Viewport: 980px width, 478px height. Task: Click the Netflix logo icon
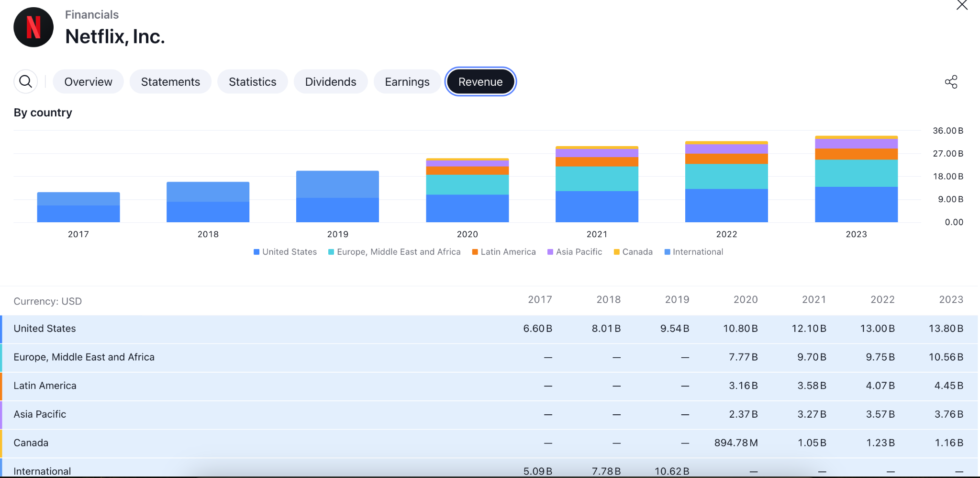point(33,27)
